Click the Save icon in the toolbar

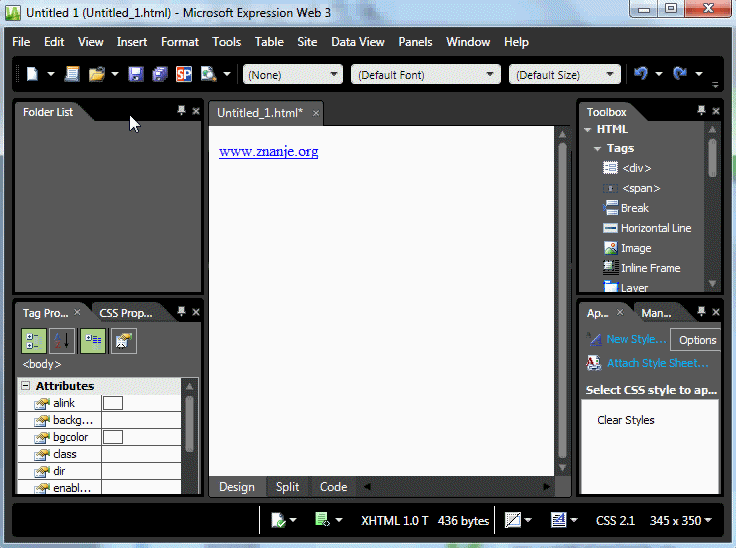click(135, 75)
